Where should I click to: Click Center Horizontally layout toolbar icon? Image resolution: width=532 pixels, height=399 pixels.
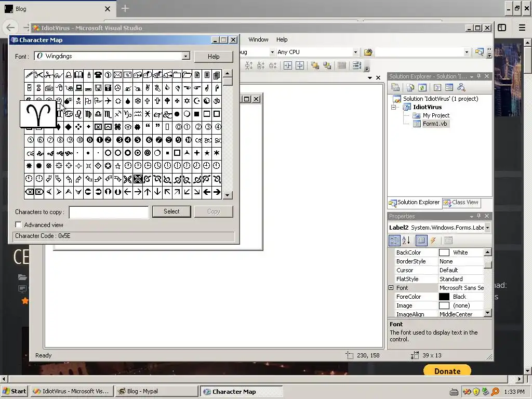point(288,65)
